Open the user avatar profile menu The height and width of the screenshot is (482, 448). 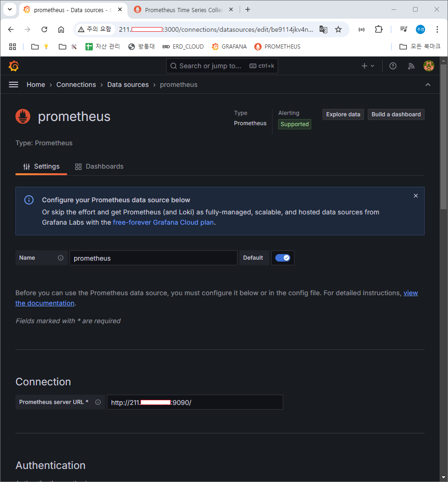[x=429, y=66]
